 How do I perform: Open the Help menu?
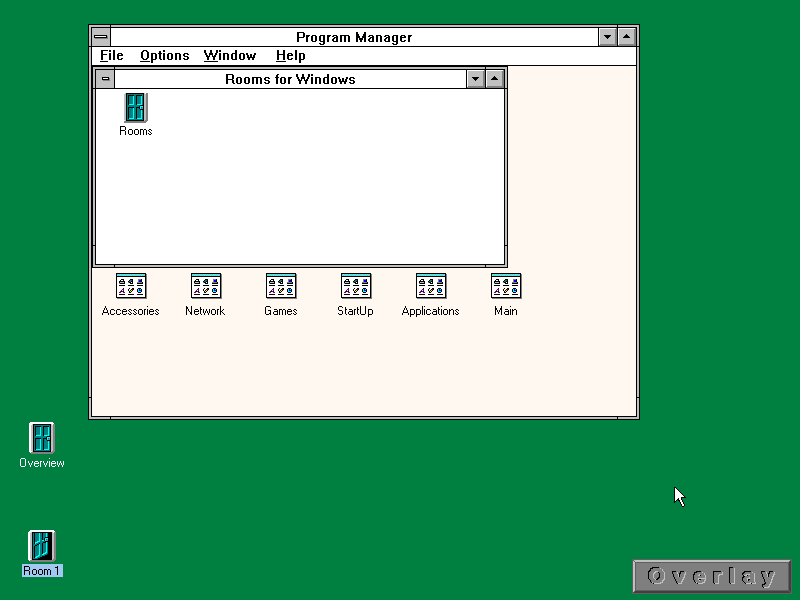(291, 56)
